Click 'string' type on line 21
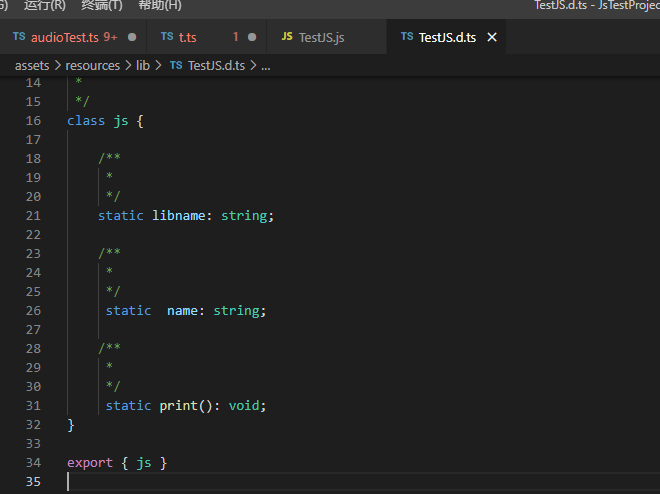This screenshot has height=494, width=660. coord(244,216)
